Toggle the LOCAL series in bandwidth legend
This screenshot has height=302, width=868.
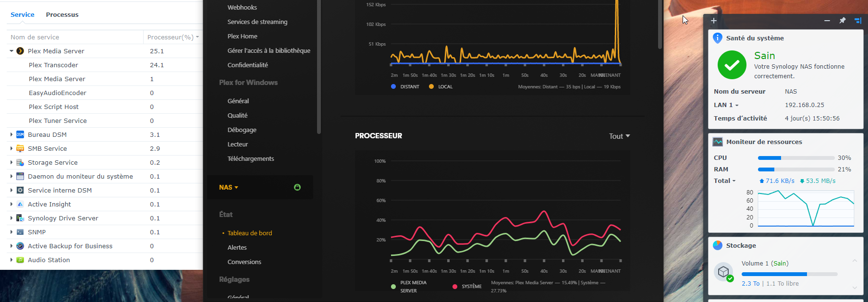431,87
